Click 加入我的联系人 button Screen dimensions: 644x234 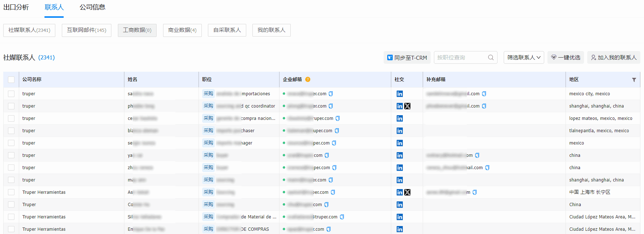point(614,58)
